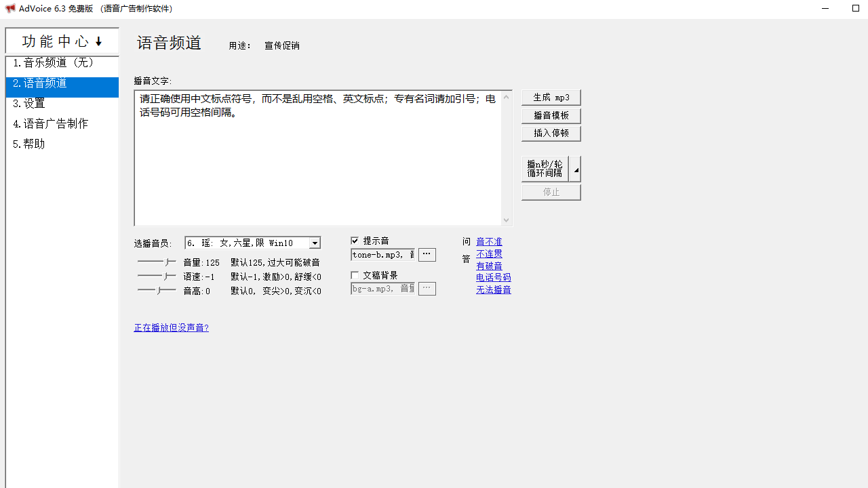This screenshot has height=488, width=868.
Task: Click the tone-b.mp3 file field
Action: tap(382, 255)
